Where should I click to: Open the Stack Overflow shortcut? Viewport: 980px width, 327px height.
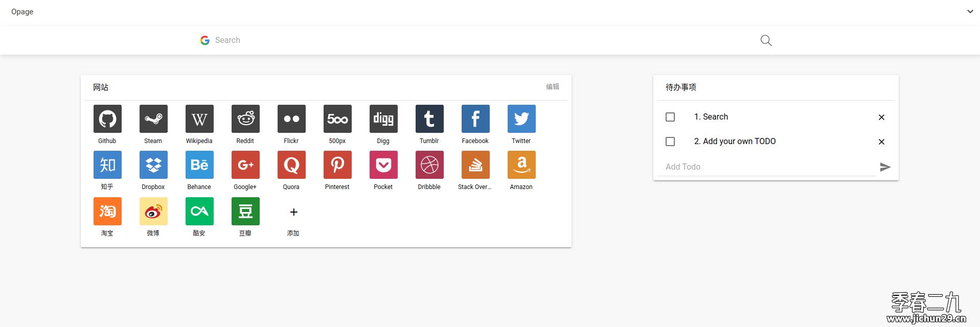(x=475, y=165)
